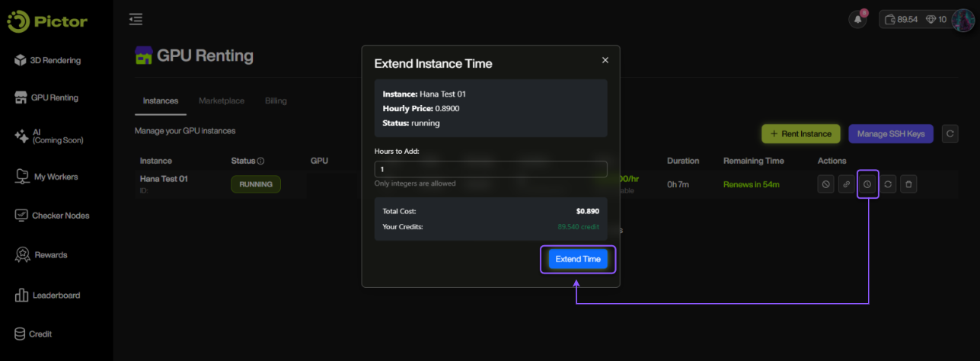This screenshot has width=980, height=361.
Task: Click the clock icon to extend instance time
Action: [867, 184]
